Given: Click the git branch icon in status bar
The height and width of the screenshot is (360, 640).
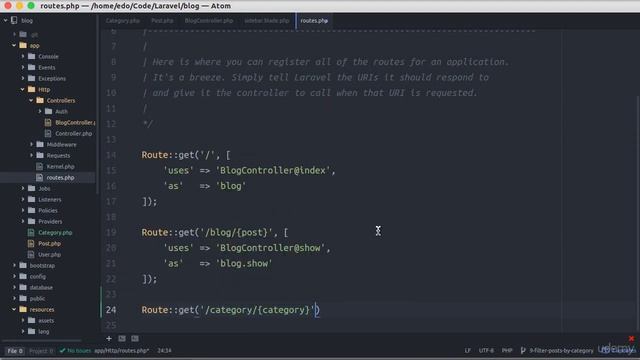Looking at the screenshot, I should pos(523,351).
